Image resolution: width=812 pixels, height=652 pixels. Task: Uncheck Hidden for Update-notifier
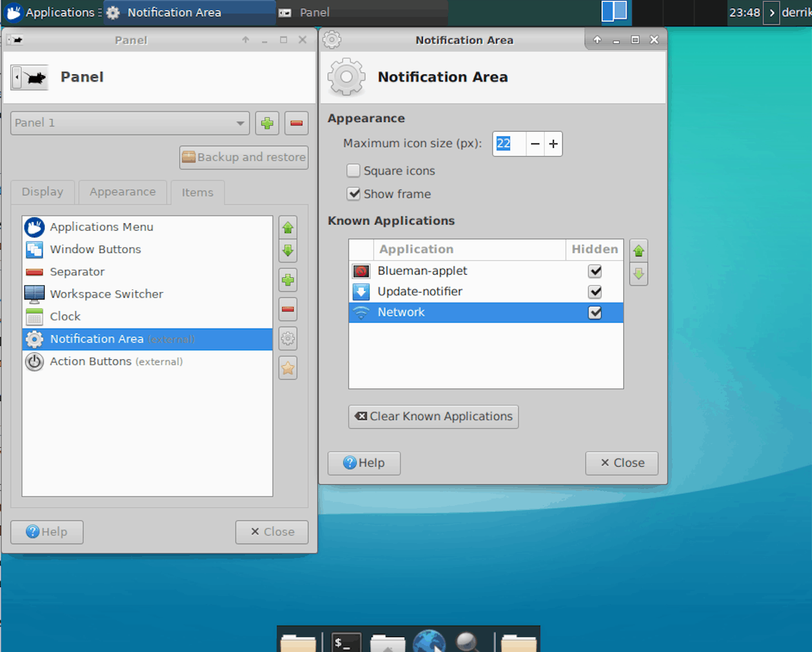[595, 292]
